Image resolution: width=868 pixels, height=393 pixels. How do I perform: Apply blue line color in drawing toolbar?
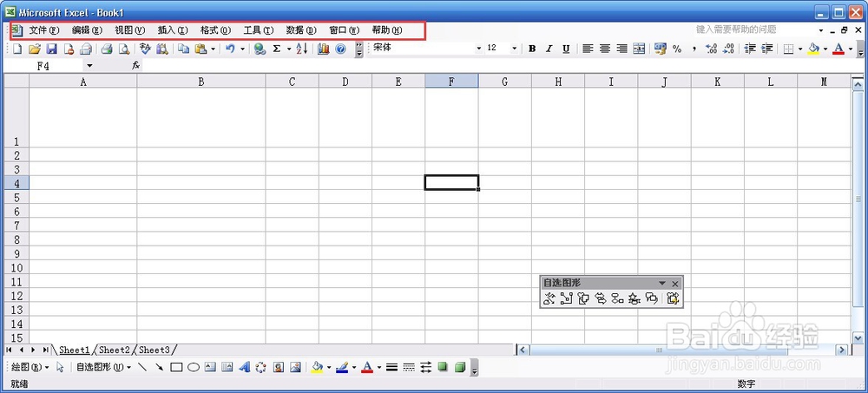point(342,367)
